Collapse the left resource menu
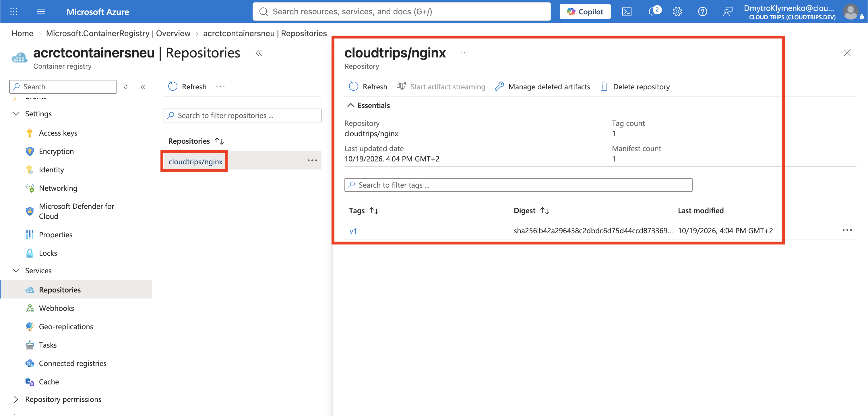Screen dimensions: 868x416 (x=143, y=87)
